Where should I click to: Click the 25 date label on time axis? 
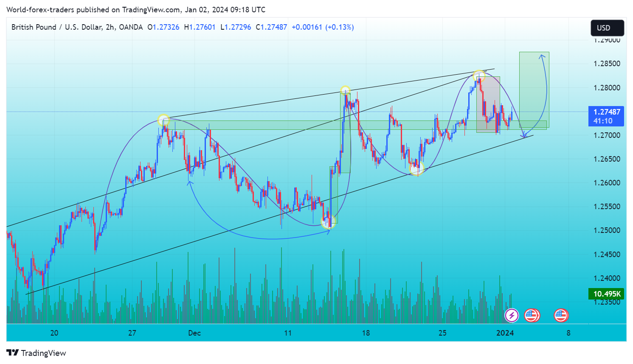442,333
